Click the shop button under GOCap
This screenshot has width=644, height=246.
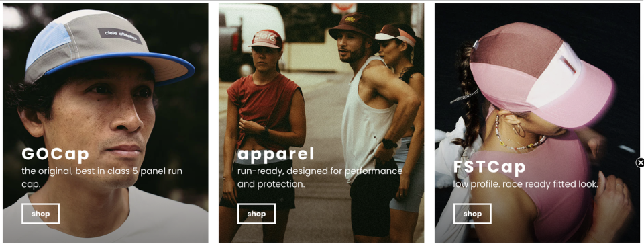pyautogui.click(x=41, y=214)
